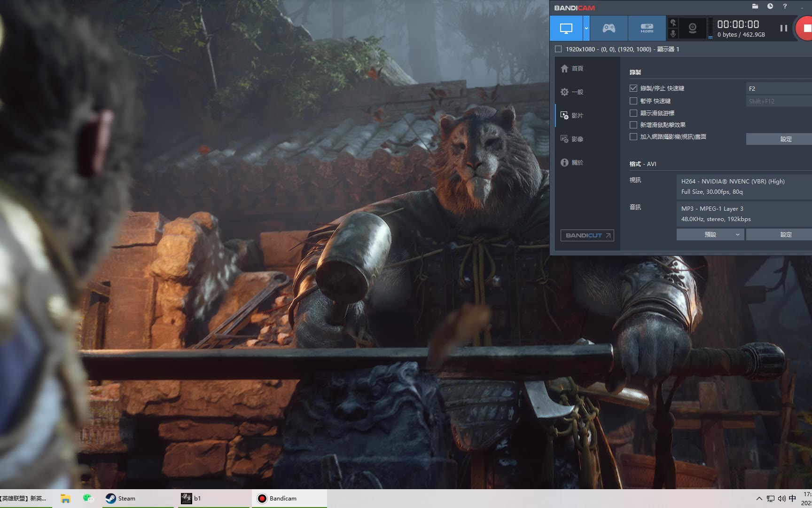Show hidden system tray icons arrow
812x508 pixels.
(x=759, y=499)
